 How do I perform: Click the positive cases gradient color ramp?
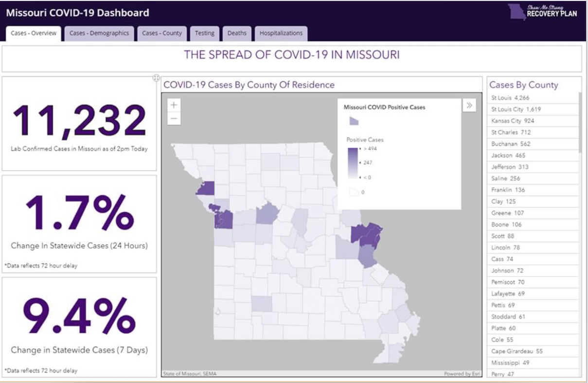coord(352,163)
